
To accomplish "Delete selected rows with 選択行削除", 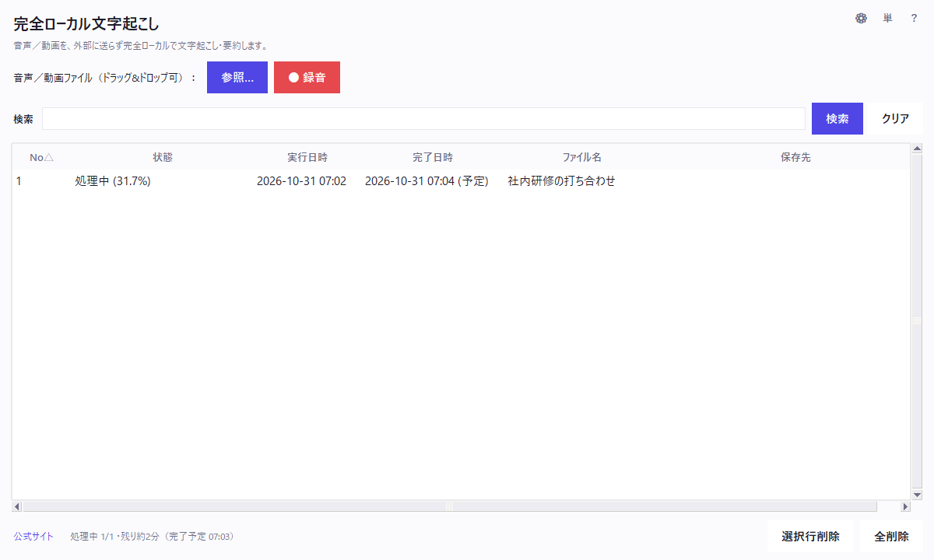I will coord(810,537).
